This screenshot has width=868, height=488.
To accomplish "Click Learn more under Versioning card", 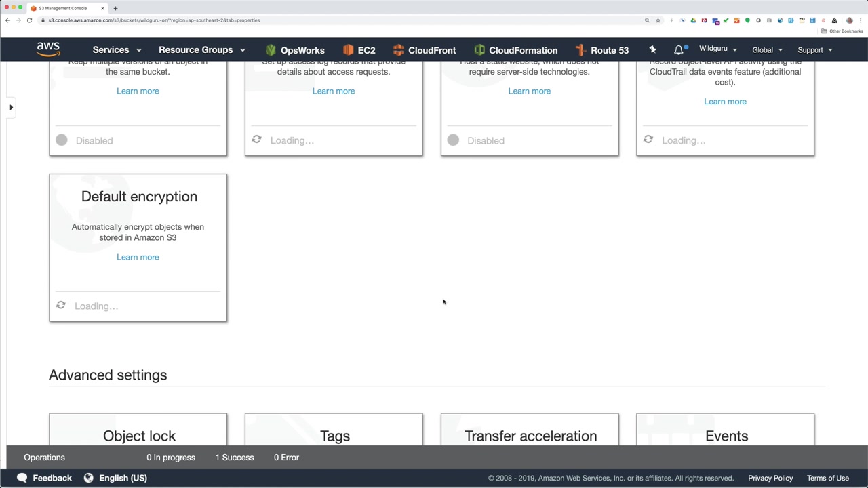I will (x=138, y=91).
